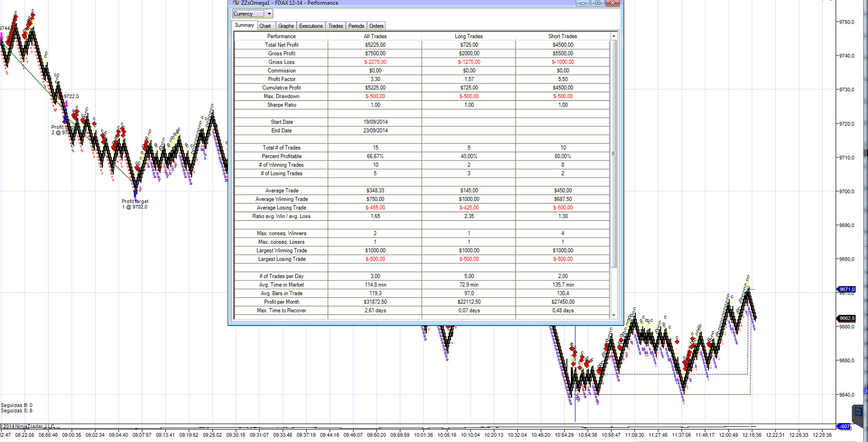Click the summary table scroll-up arrow
The image size is (868, 442).
[x=614, y=36]
